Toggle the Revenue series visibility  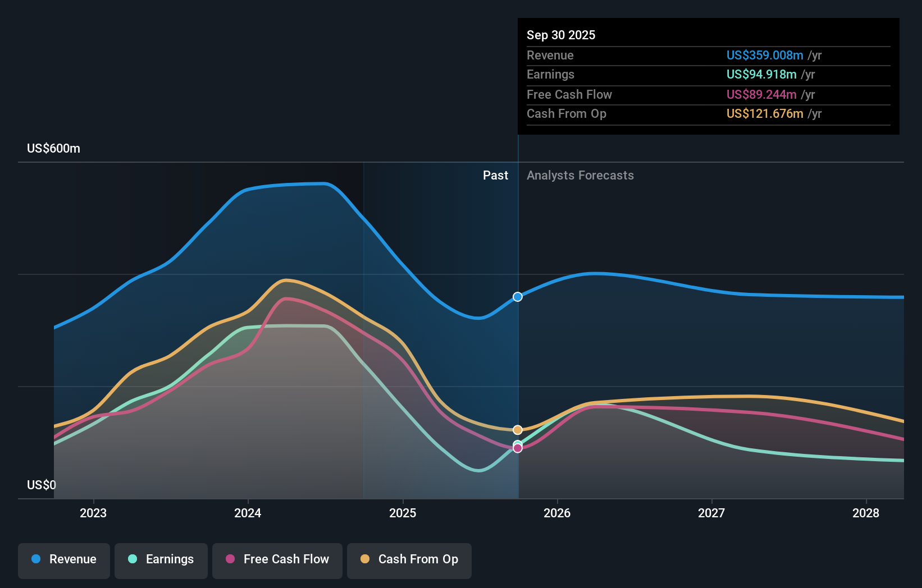63,559
